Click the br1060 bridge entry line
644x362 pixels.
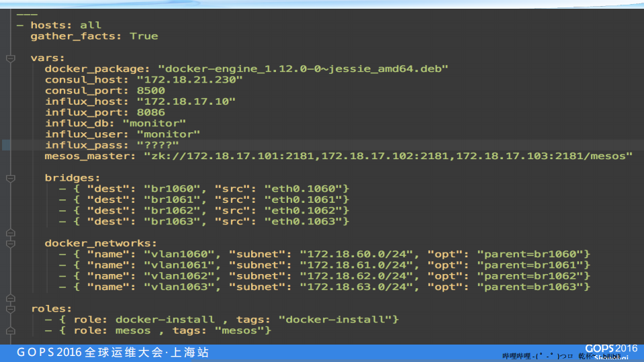203,189
